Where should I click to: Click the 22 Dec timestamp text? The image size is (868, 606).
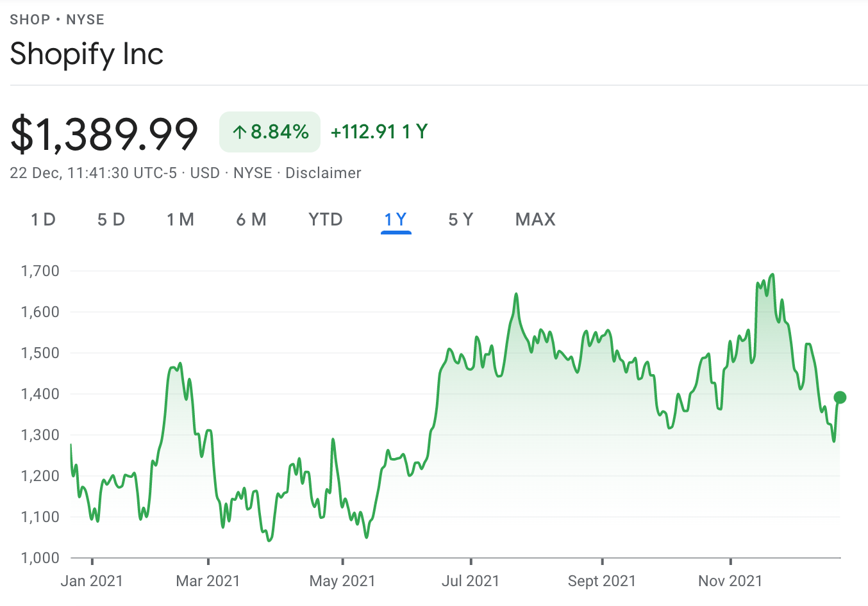93,173
